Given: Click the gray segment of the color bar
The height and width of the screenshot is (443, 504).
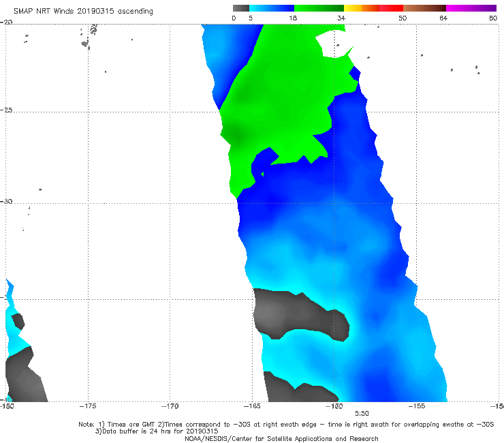Looking at the screenshot, I should [x=240, y=8].
